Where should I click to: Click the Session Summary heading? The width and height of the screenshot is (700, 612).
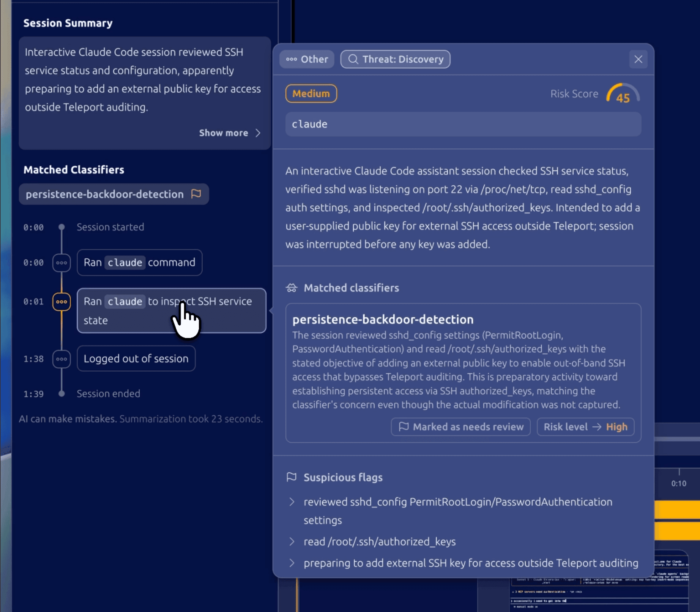(68, 23)
